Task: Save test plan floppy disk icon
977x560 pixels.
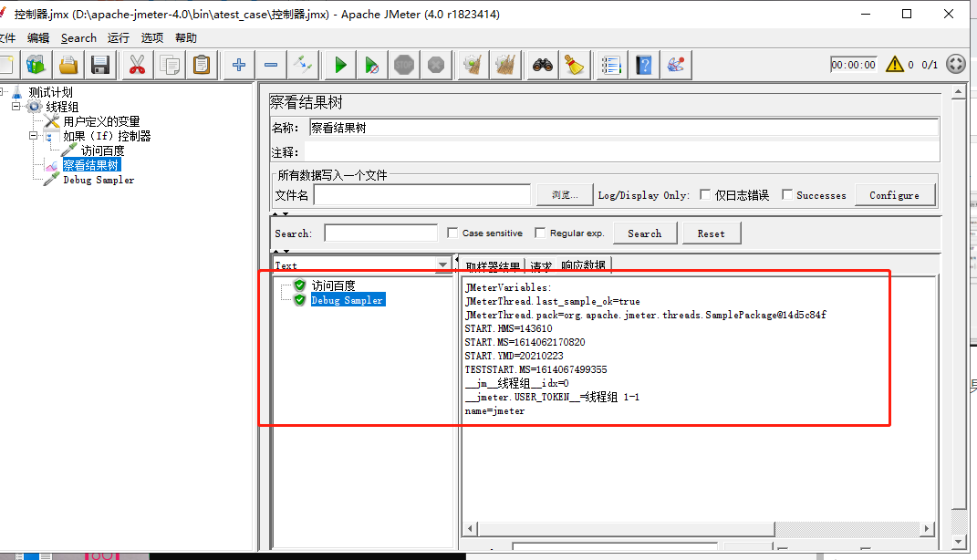Action: [100, 65]
